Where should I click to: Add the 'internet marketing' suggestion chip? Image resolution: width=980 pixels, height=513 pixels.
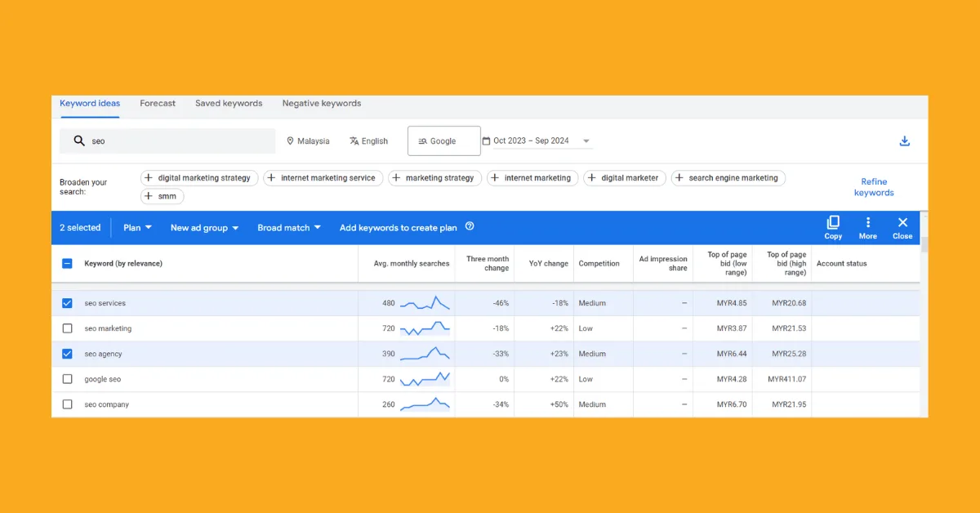[x=532, y=178]
